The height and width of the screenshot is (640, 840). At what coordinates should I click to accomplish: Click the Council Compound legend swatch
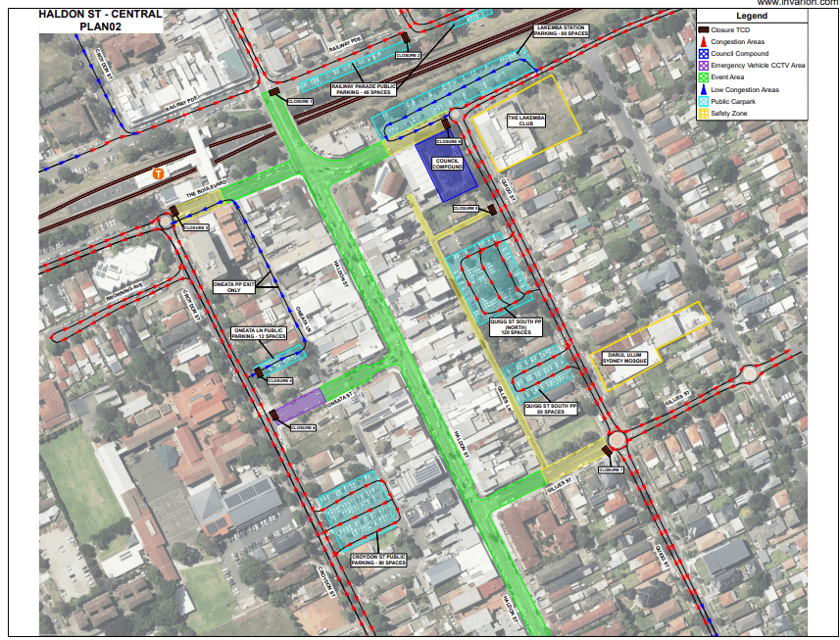[x=703, y=54]
